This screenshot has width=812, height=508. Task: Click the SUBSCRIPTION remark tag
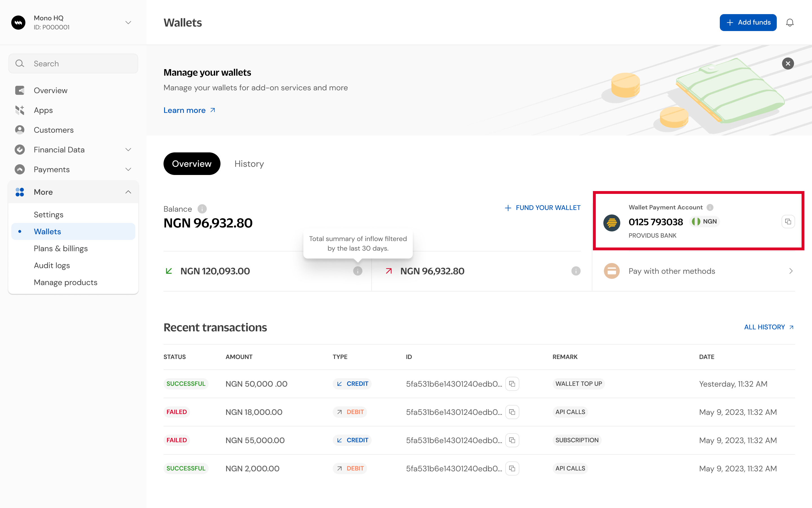pyautogui.click(x=577, y=440)
